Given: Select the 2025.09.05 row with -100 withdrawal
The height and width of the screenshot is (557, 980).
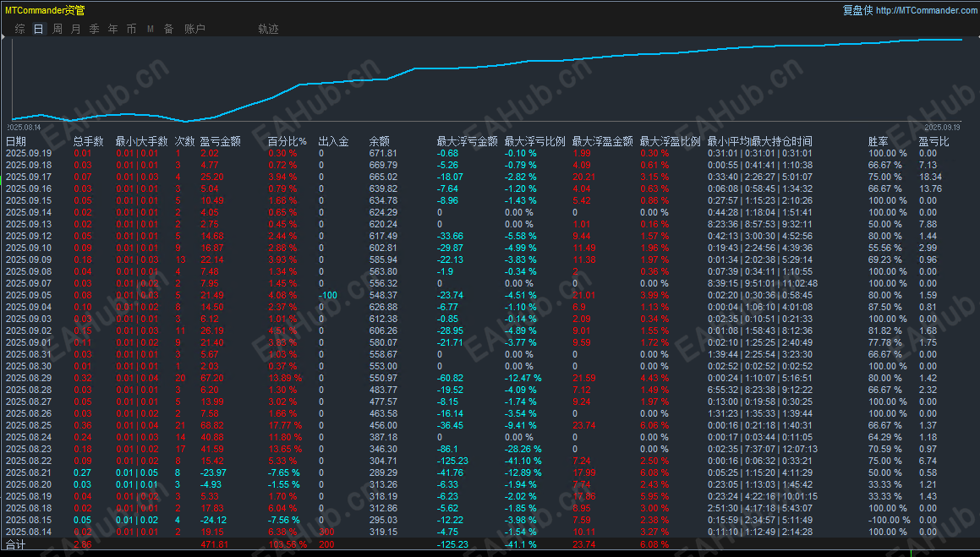Looking at the screenshot, I should pos(490,295).
